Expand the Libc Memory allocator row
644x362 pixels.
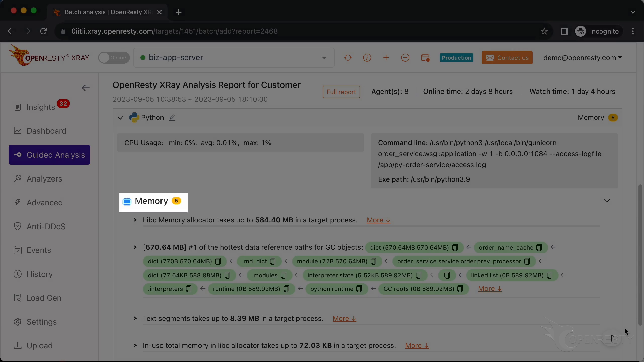[x=135, y=220]
